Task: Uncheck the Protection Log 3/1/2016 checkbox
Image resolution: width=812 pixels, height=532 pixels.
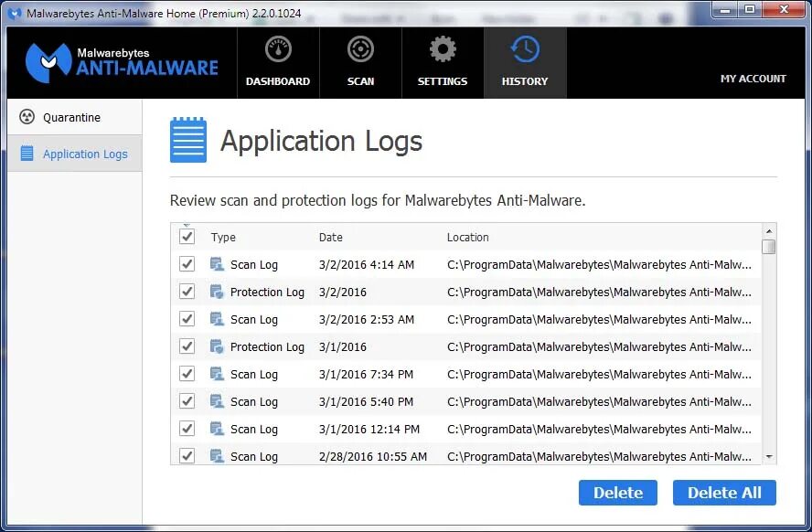Action: 187,346
